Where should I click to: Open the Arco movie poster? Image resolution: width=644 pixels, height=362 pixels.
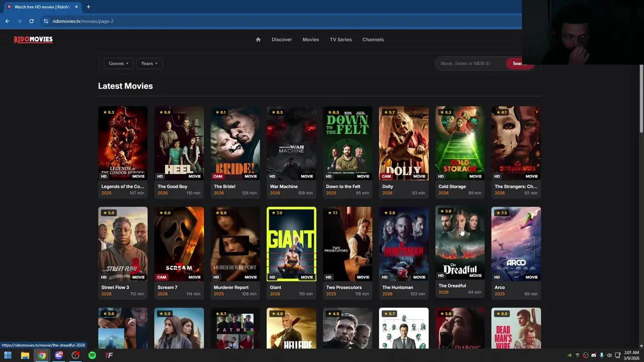click(x=516, y=244)
